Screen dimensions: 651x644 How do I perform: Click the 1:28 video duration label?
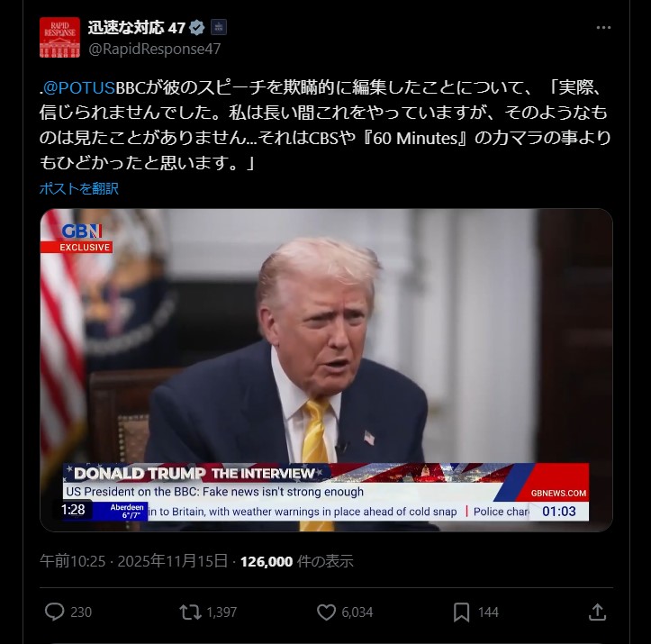point(73,510)
